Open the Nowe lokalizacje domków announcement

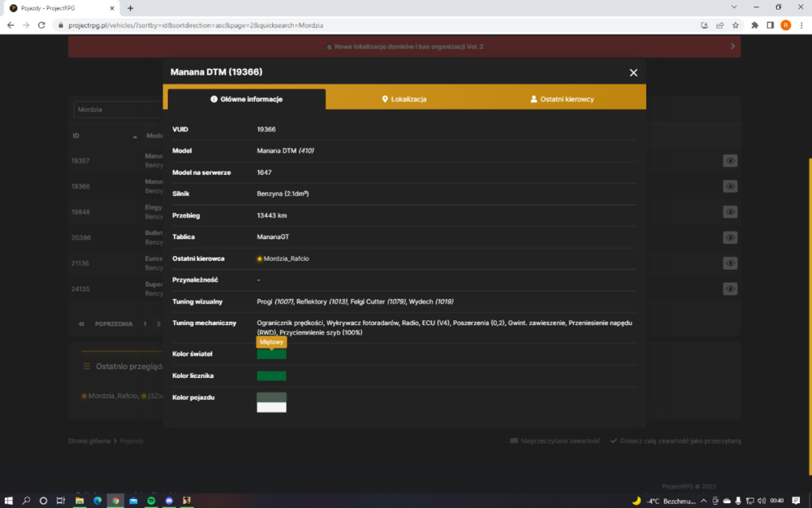[x=408, y=46]
